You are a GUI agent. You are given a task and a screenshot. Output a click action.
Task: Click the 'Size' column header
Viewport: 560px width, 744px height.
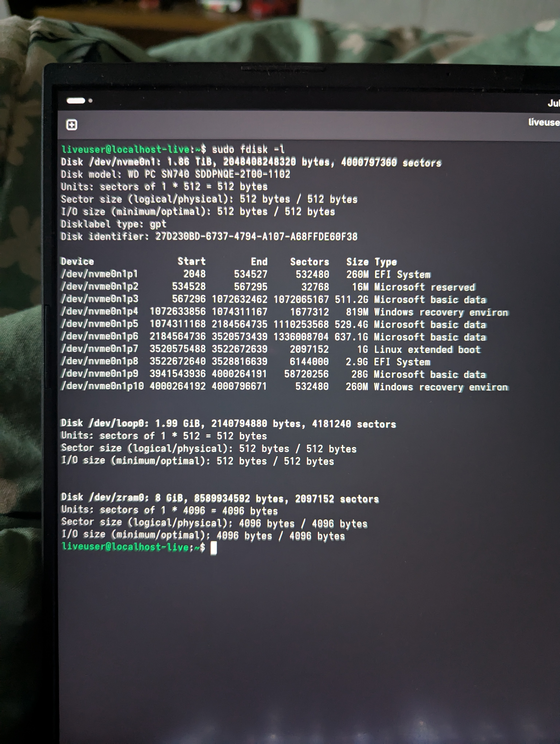(357, 262)
